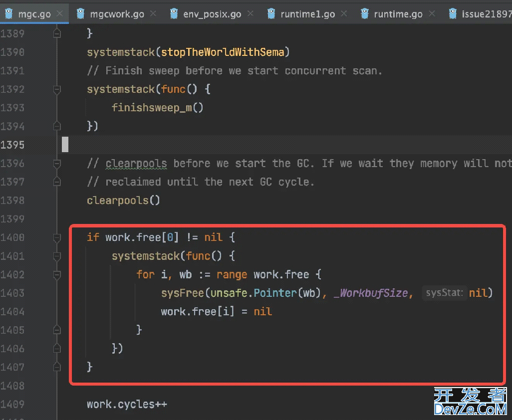Screen dimensions: 512x420
Task: Click the underlined clearpools word in comment
Action: tap(136, 164)
